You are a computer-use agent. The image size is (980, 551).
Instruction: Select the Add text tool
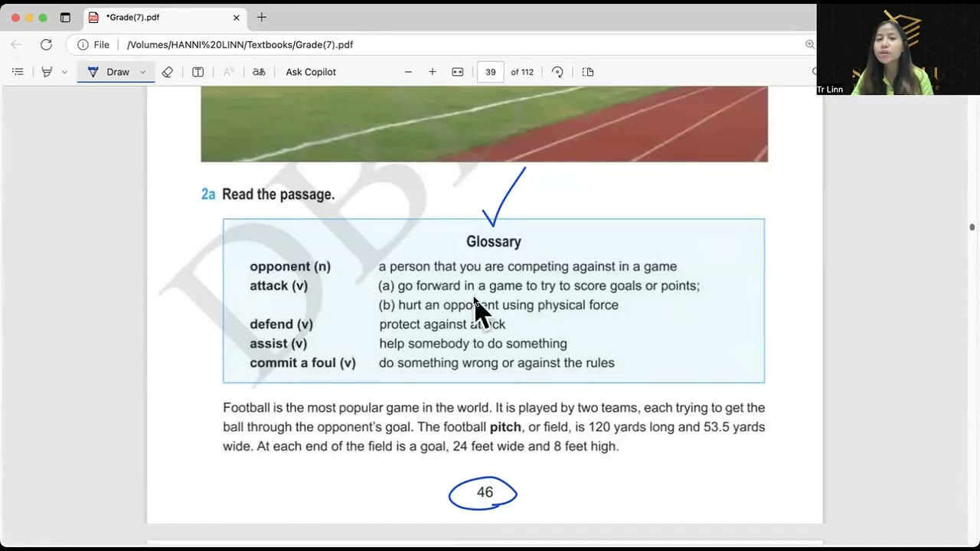coord(198,72)
